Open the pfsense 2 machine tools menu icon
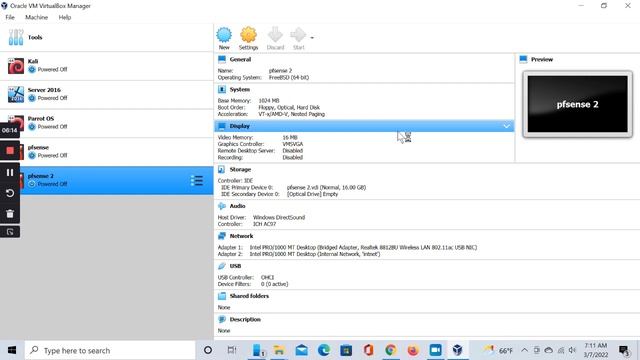Viewport: 640px width, 360px height. [197, 180]
